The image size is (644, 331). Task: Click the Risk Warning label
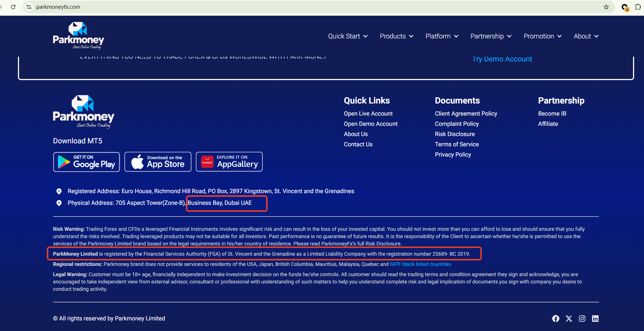click(69, 229)
